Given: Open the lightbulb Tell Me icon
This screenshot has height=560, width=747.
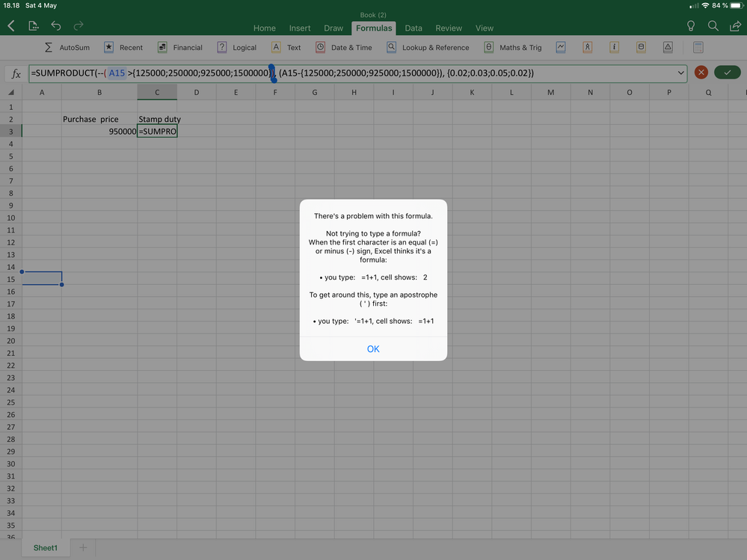Looking at the screenshot, I should (690, 26).
